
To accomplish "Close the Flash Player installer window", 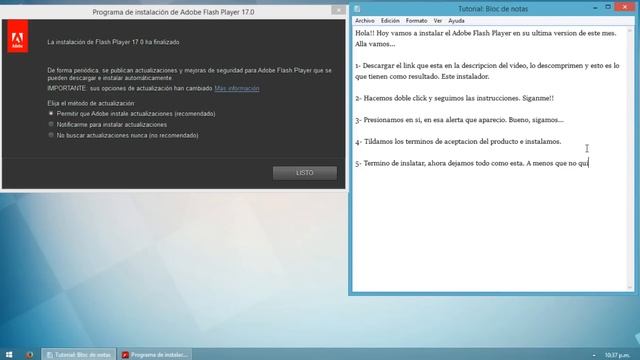I will point(338,10).
